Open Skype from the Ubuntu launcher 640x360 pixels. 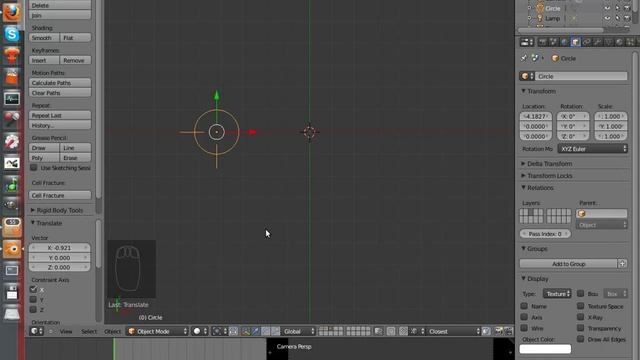click(x=11, y=34)
